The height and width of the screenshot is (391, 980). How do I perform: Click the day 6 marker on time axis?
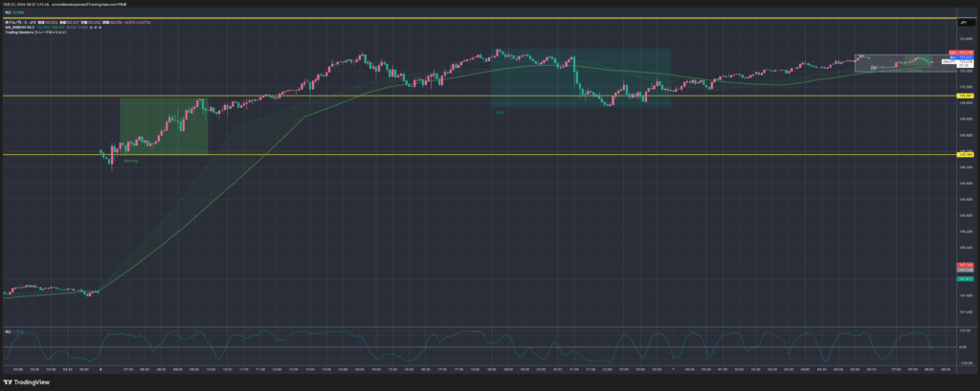click(x=101, y=368)
